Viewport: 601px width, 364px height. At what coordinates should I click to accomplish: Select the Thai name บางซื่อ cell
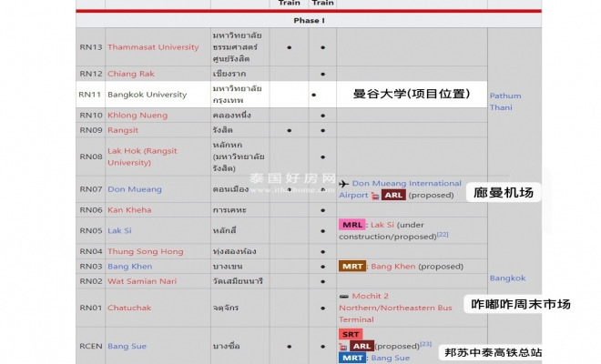coord(239,346)
